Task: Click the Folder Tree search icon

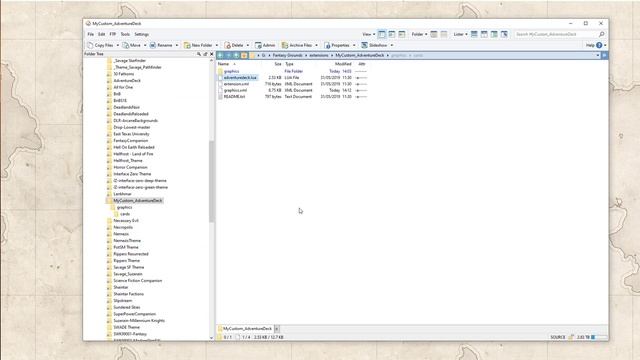Action: pos(199,54)
